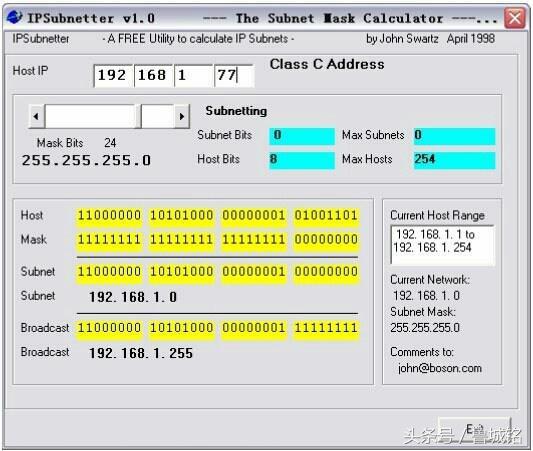Click the IPSubnetter label below title bar

[41, 39]
